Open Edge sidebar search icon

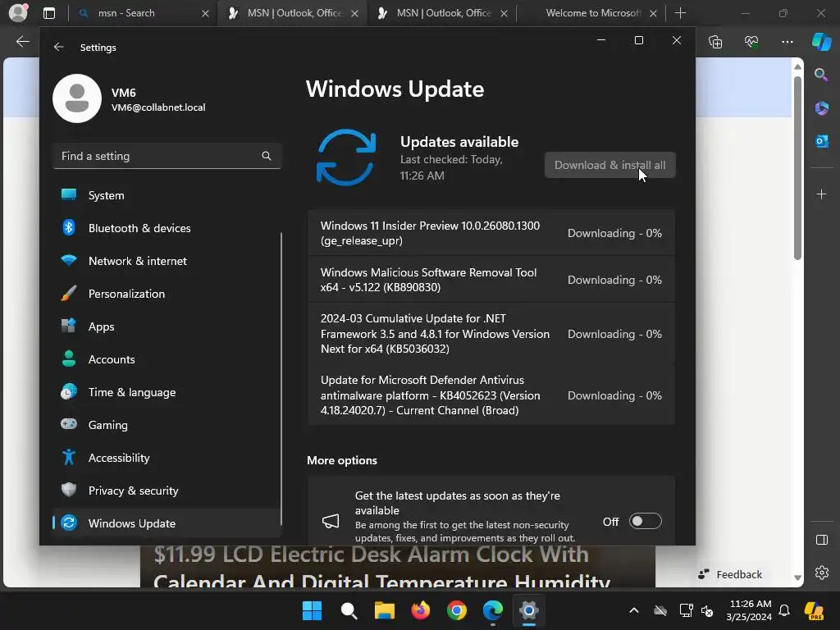pyautogui.click(x=821, y=75)
